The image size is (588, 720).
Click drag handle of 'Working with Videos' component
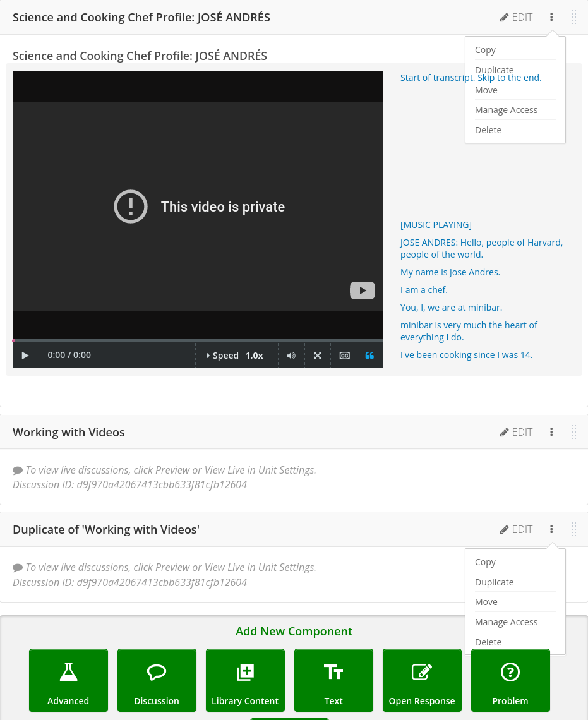pos(573,432)
